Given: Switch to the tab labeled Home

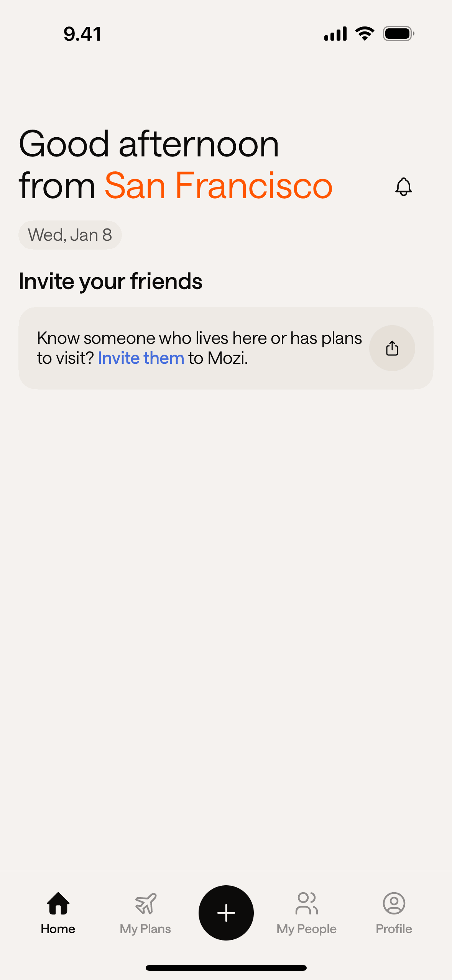Looking at the screenshot, I should [x=58, y=929].
